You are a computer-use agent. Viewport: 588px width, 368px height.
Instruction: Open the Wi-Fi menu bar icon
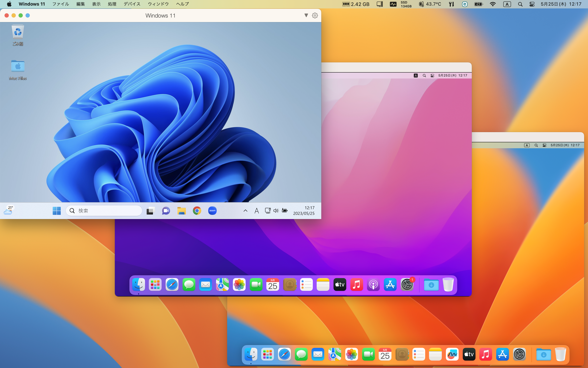point(493,4)
